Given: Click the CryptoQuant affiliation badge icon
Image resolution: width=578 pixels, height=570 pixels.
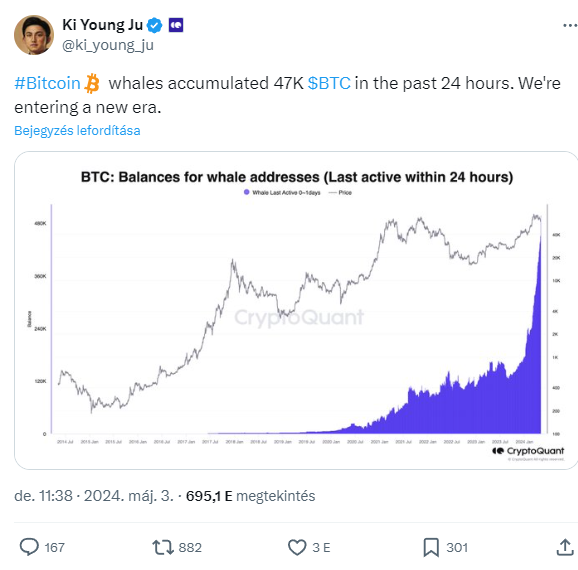Looking at the screenshot, I should click(x=176, y=25).
